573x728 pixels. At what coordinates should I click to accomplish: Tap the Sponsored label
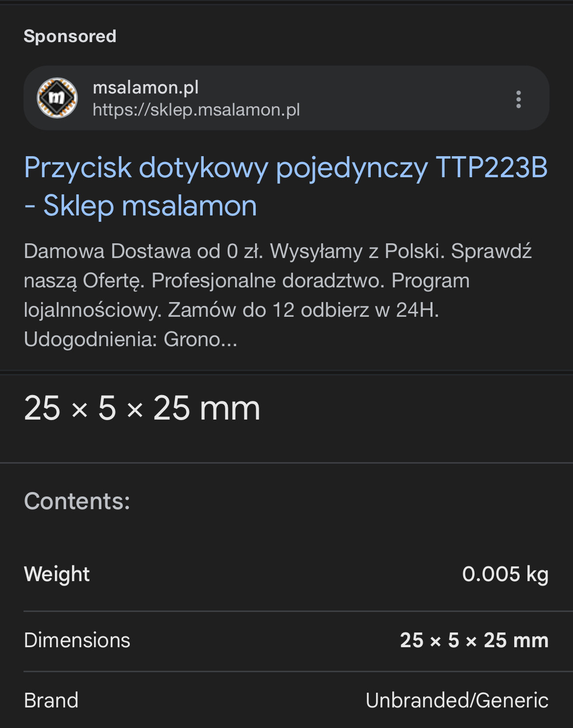click(x=70, y=36)
